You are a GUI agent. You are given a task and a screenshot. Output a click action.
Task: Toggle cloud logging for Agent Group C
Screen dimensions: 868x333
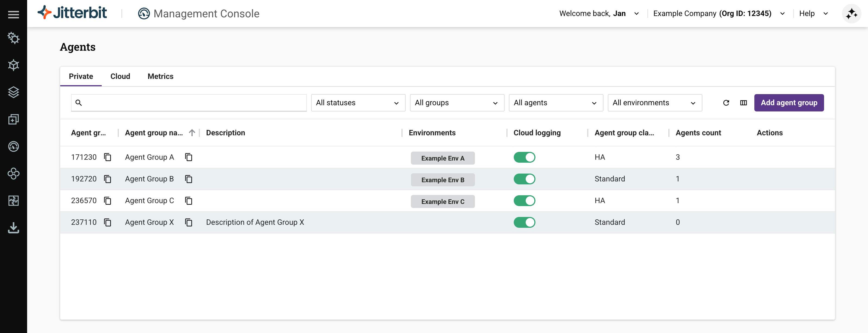pos(524,201)
